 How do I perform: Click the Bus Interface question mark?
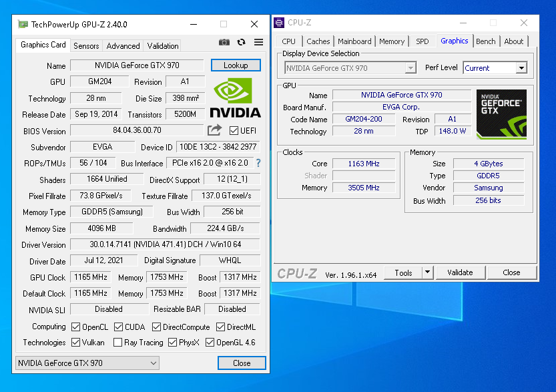(x=258, y=163)
